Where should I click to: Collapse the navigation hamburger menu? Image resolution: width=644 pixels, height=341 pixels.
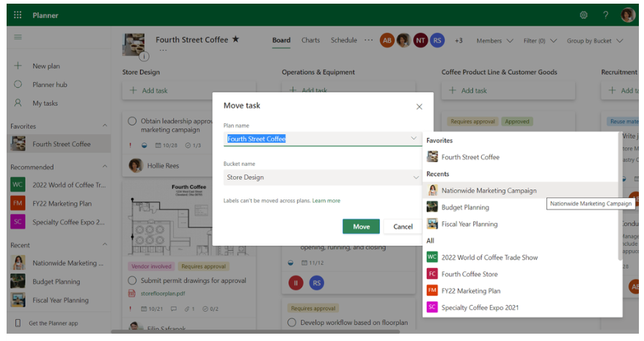18,37
